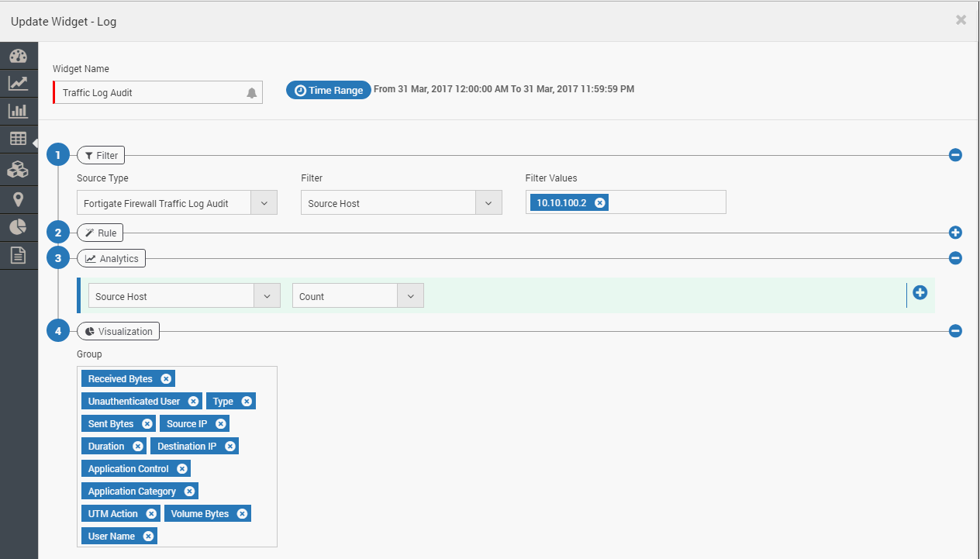The height and width of the screenshot is (559, 980).
Task: Open the Source Host filter dropdown
Action: 401,203
